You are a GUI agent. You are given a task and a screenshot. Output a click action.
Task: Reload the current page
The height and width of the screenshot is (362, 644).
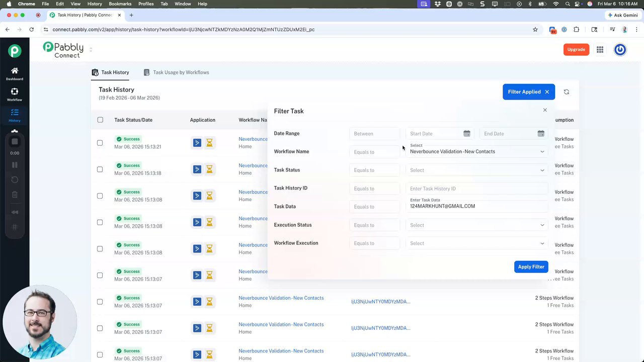pyautogui.click(x=31, y=30)
